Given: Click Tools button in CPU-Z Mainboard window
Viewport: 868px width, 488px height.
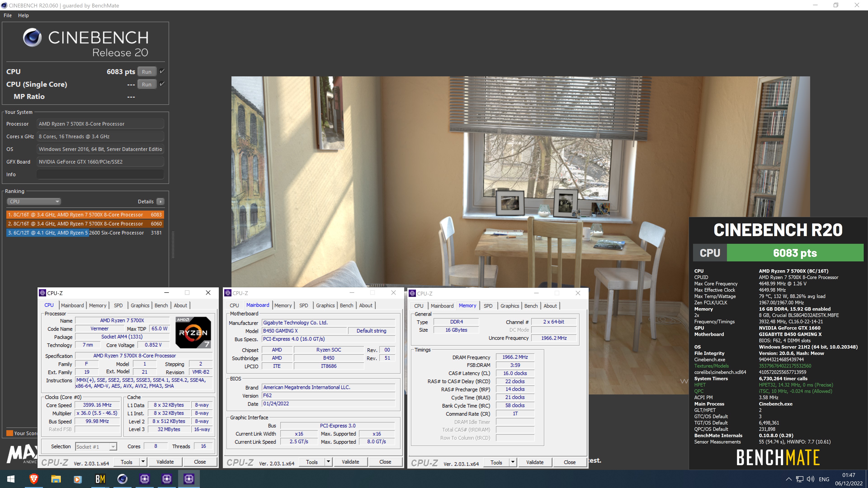Looking at the screenshot, I should [x=312, y=462].
